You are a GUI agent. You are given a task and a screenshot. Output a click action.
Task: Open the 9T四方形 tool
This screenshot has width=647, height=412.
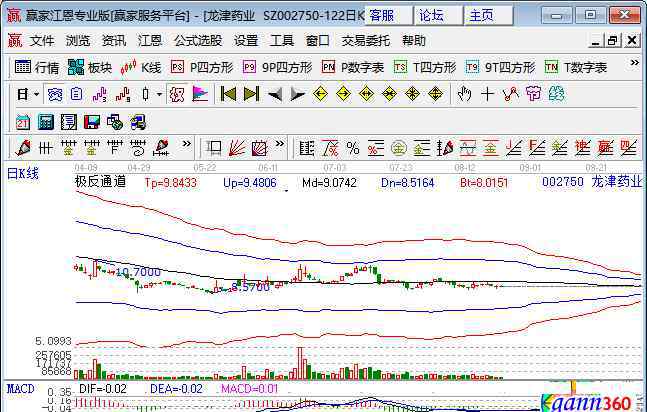pyautogui.click(x=500, y=67)
